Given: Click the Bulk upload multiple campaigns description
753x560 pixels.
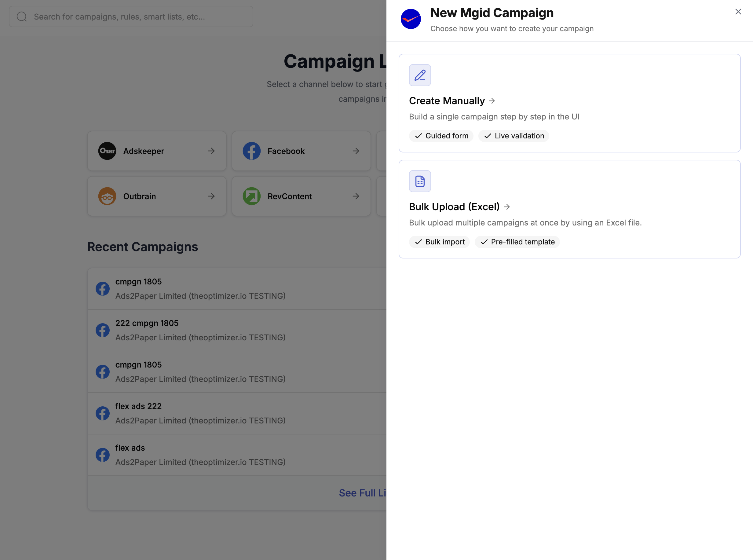Looking at the screenshot, I should 525,223.
